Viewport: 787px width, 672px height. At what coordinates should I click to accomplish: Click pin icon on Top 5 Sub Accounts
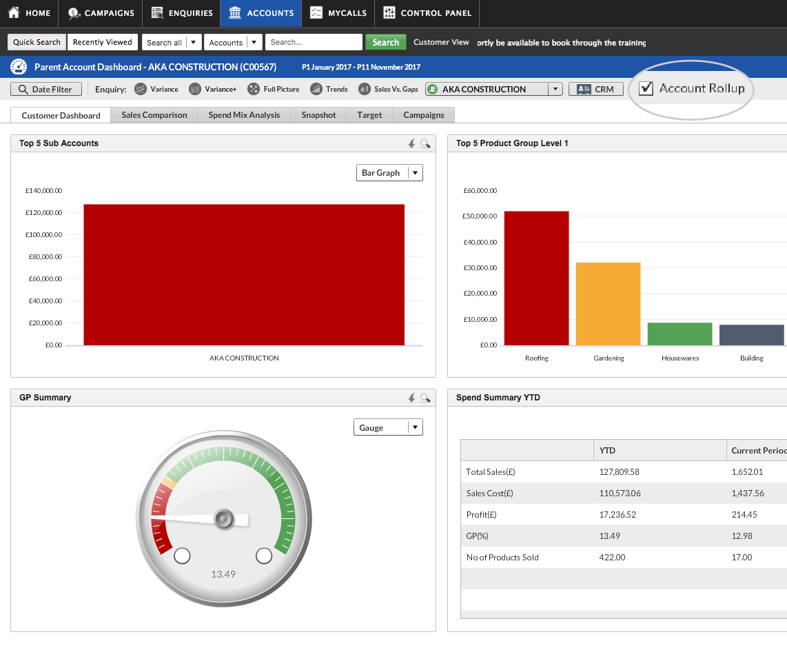coord(411,143)
